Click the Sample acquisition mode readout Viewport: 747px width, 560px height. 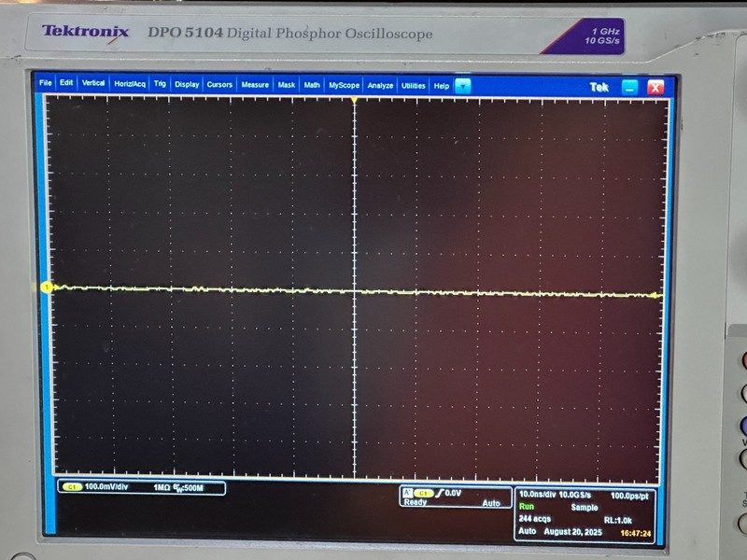pyautogui.click(x=585, y=508)
